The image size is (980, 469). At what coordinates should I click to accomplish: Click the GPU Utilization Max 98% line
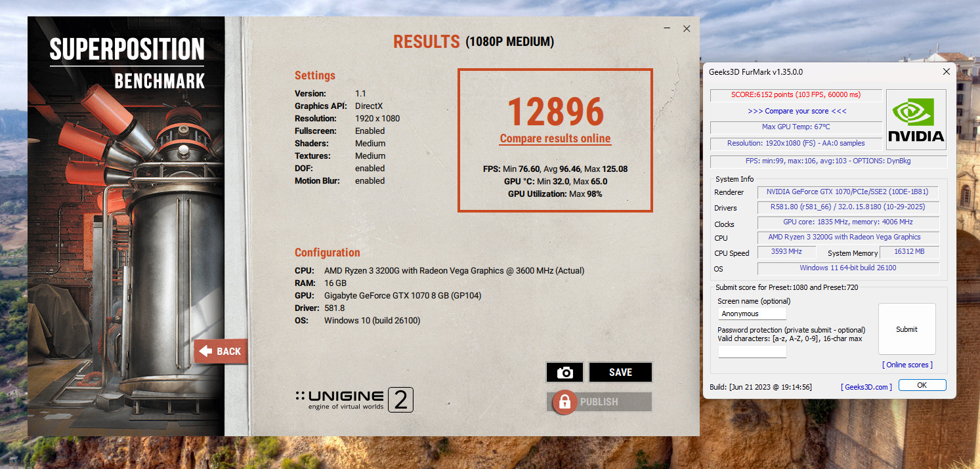click(555, 194)
